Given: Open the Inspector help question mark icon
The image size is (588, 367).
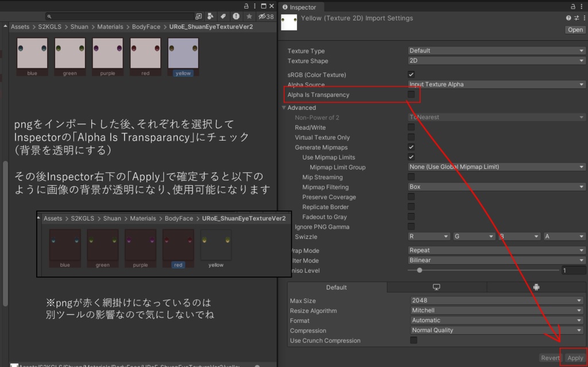Looking at the screenshot, I should pyautogui.click(x=568, y=18).
